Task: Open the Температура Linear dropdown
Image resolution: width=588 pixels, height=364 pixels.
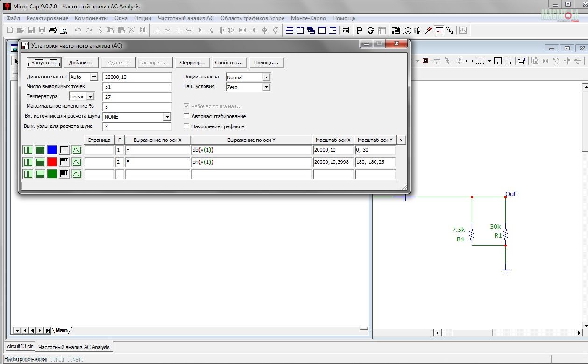Action: coord(90,97)
